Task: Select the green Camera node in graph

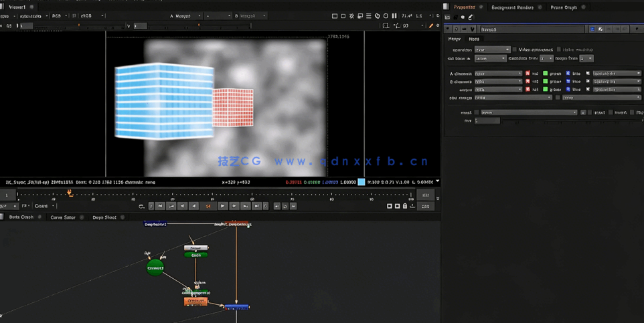Action: (x=155, y=267)
